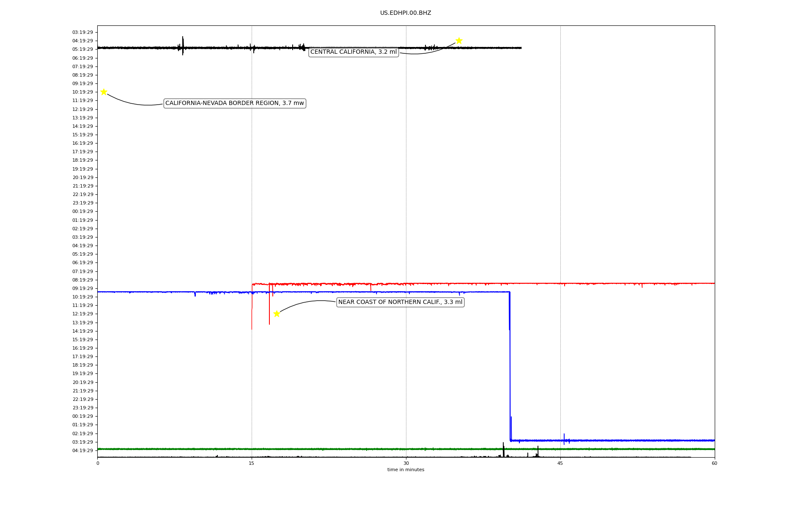Click the plot title US.EDHPI.00.BHZ
This screenshot has height=508, width=812.
click(406, 13)
